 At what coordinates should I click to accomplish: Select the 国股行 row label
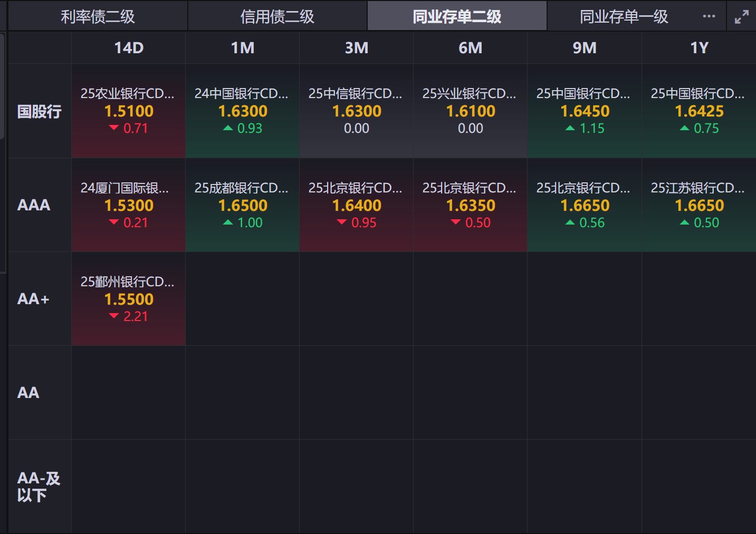(40, 111)
